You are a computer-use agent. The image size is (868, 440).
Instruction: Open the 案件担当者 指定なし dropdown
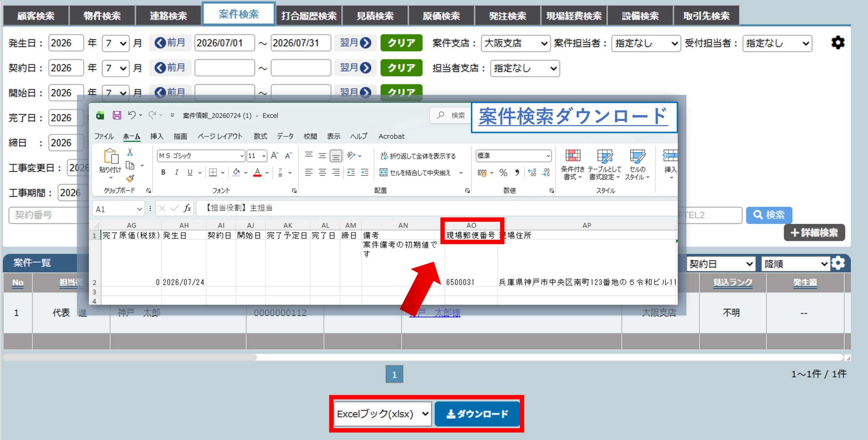point(646,43)
